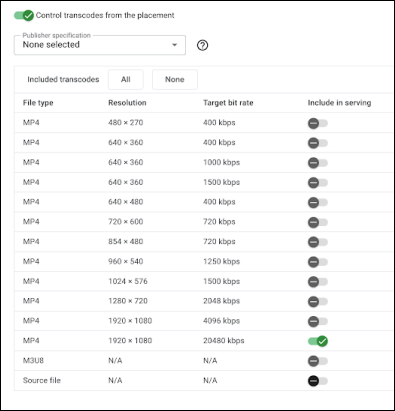Disable serving for 1920 × 1080 20480 kbps
Viewport: 395px width, 411px height.
pos(318,341)
